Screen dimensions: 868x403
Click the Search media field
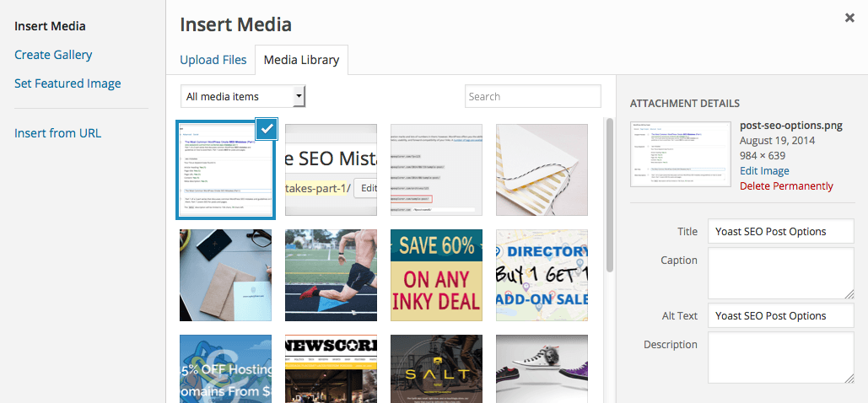pos(532,96)
